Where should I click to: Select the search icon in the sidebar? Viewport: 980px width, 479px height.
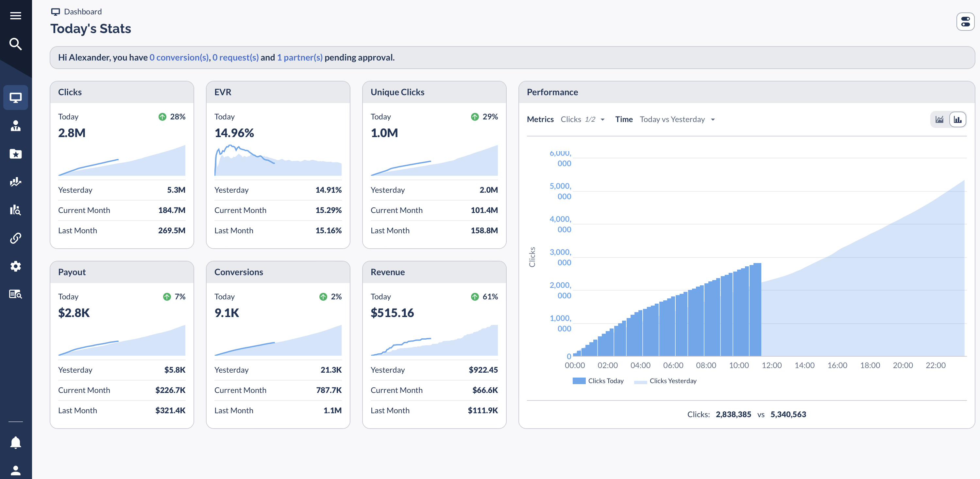pyautogui.click(x=16, y=44)
